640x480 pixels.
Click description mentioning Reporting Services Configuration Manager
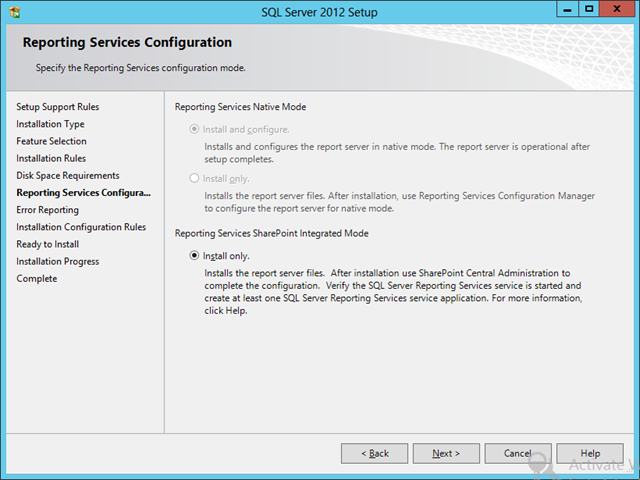pos(400,202)
